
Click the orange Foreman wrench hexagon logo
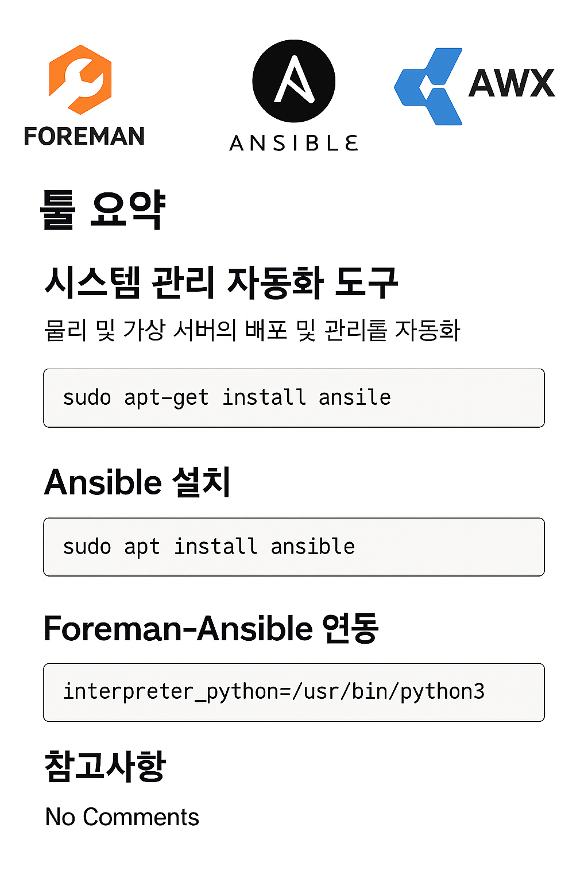[80, 80]
